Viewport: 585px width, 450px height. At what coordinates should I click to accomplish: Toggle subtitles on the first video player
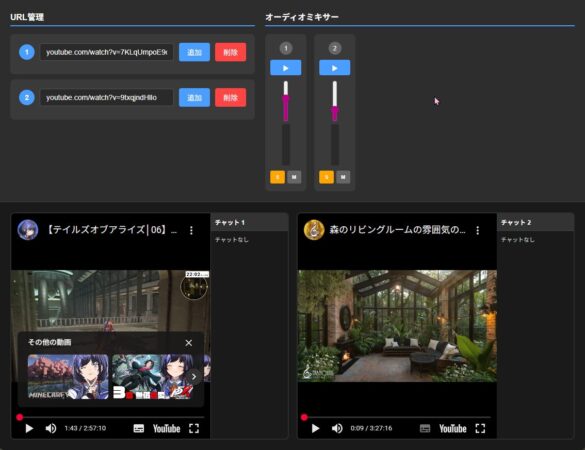click(x=138, y=428)
